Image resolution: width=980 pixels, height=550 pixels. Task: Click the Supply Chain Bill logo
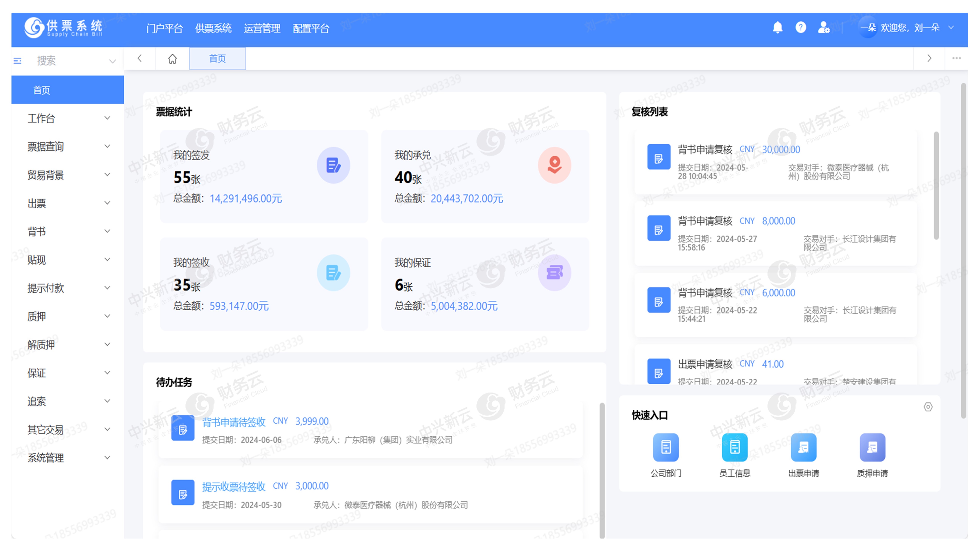pyautogui.click(x=63, y=28)
